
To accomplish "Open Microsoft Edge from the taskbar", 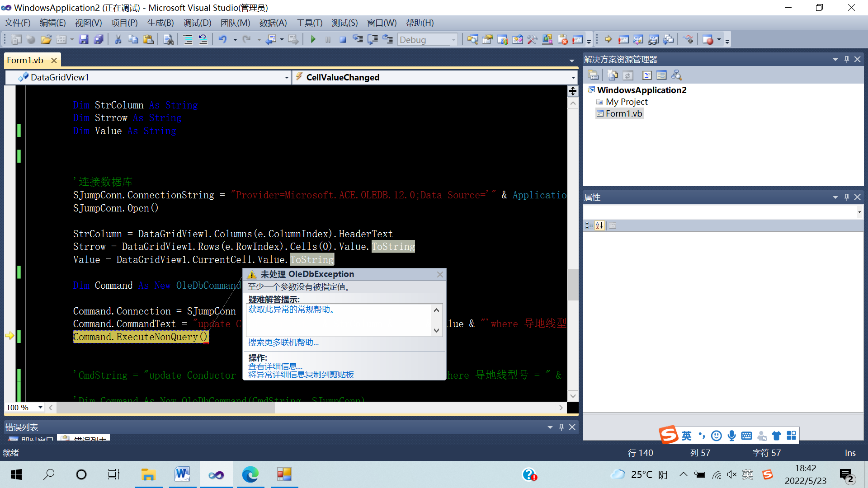I will tap(250, 474).
